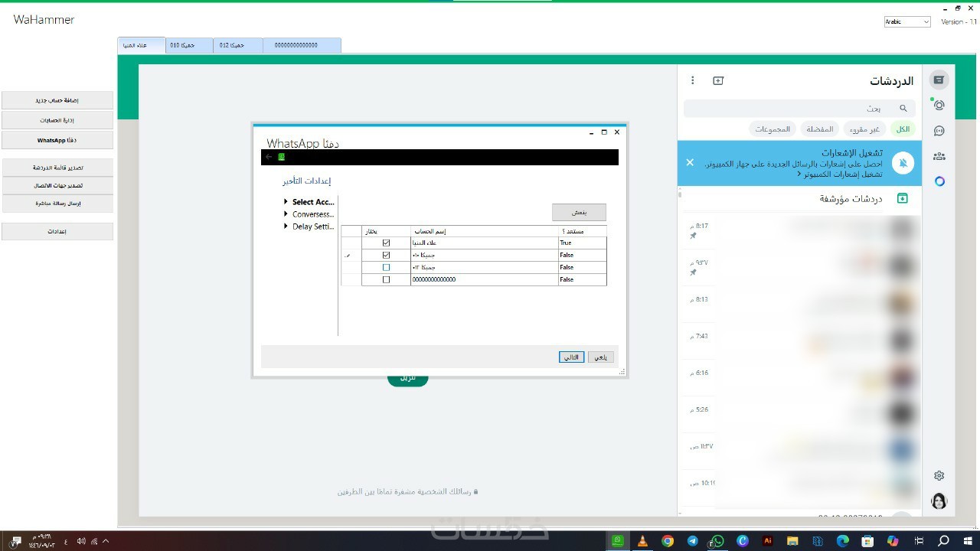Image resolution: width=980 pixels, height=551 pixels.
Task: Check the 00000000000000 account checkbox
Action: (x=386, y=279)
